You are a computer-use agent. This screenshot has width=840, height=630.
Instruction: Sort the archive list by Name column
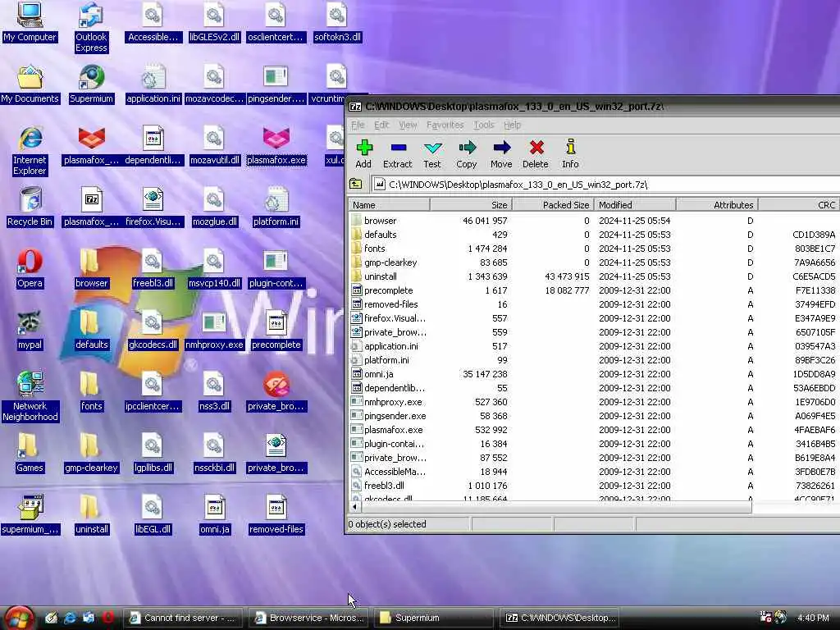390,205
